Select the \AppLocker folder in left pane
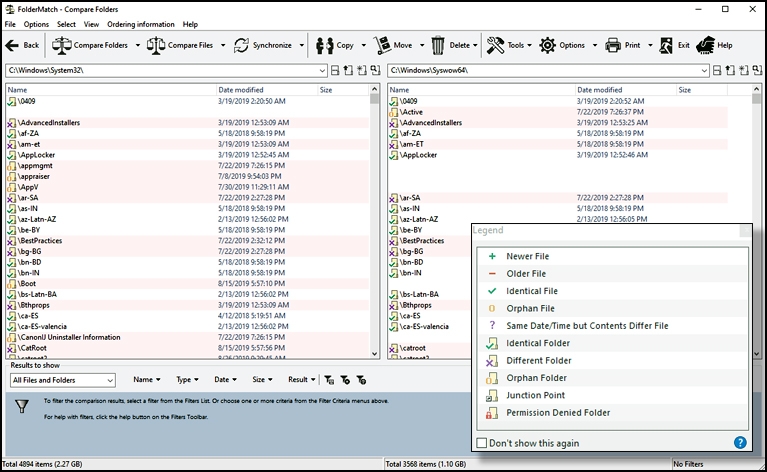This screenshot has width=767, height=472. (40, 155)
